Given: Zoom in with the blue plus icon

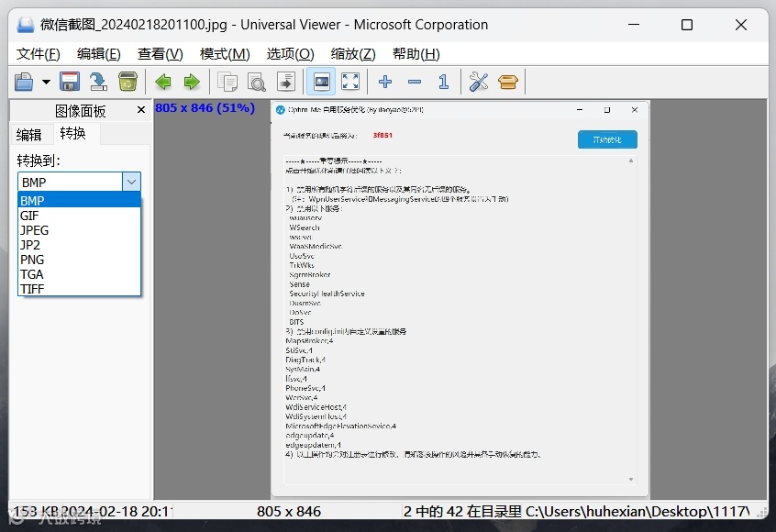Looking at the screenshot, I should (385, 82).
